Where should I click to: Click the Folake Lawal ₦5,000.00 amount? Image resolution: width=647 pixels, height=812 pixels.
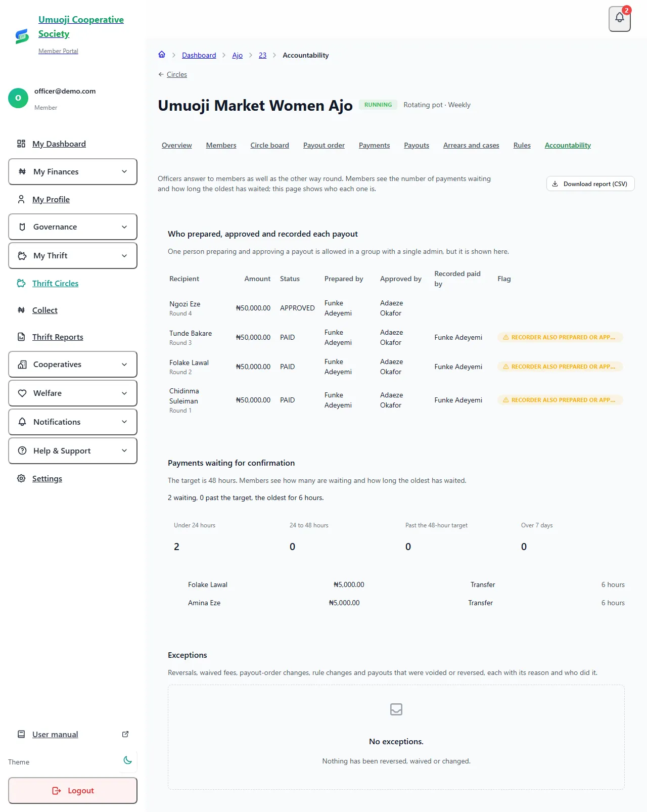pos(349,584)
